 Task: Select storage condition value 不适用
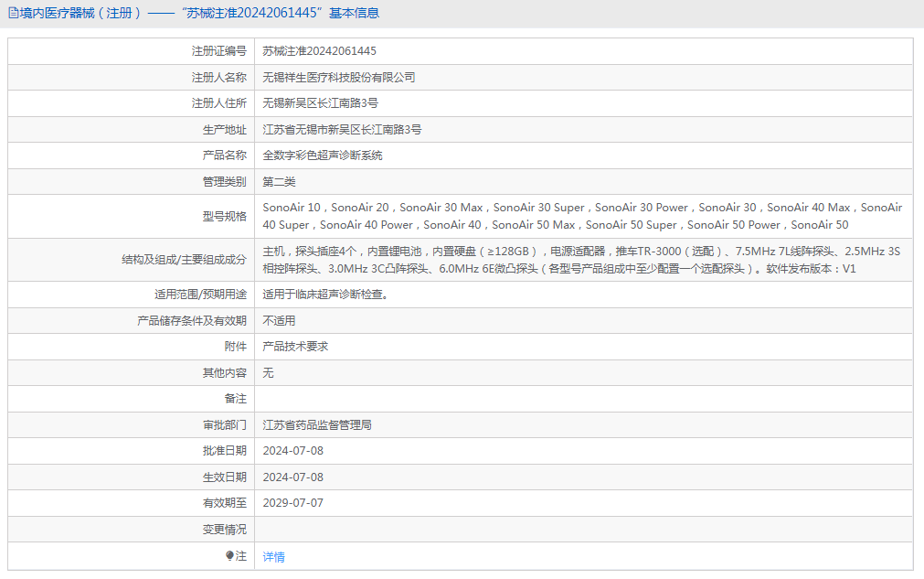click(279, 321)
